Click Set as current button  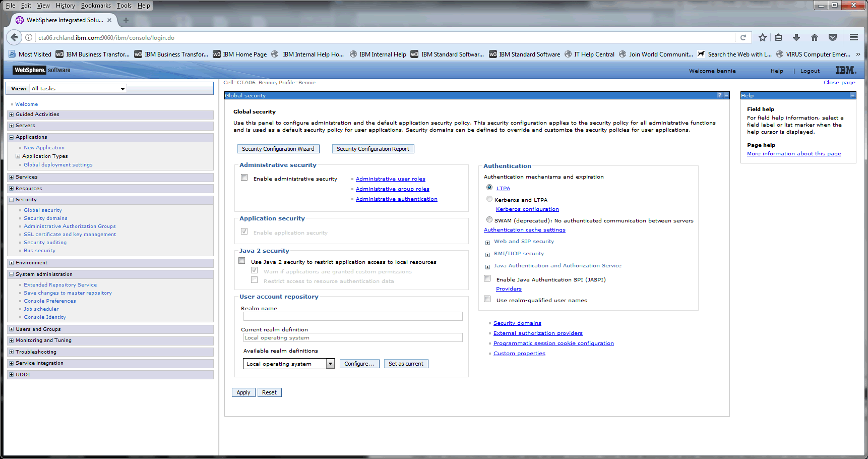[x=406, y=364]
